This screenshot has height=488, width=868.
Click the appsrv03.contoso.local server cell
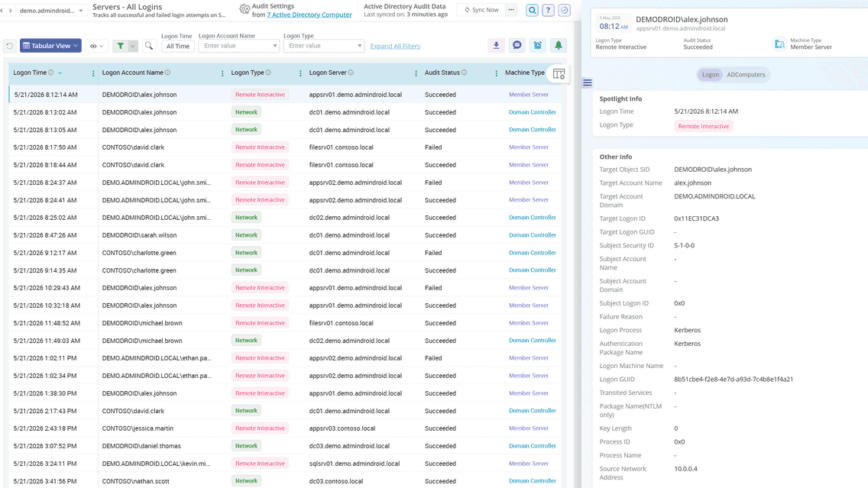point(342,428)
